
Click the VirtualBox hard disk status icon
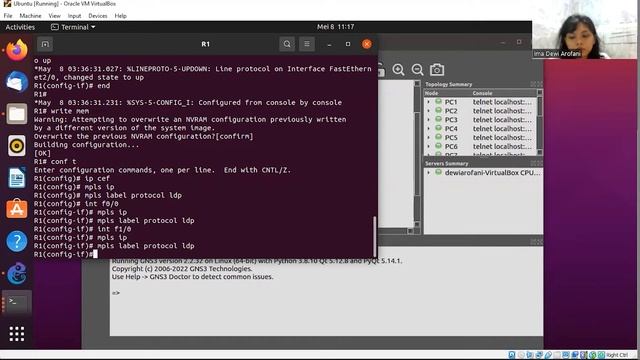coord(511,355)
